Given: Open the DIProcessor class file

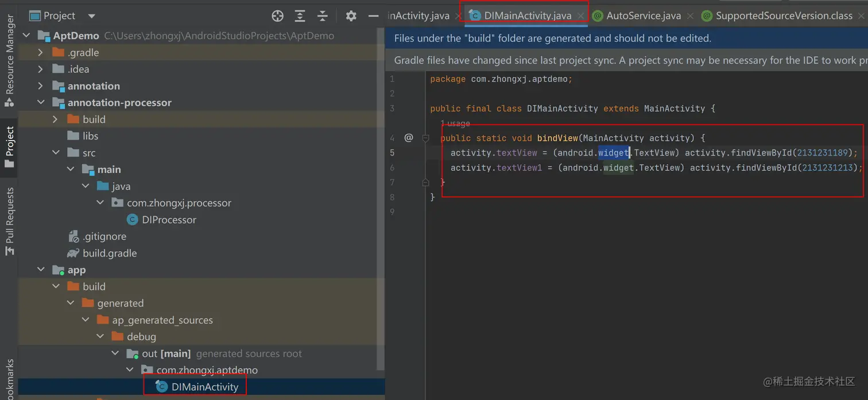Looking at the screenshot, I should [169, 220].
